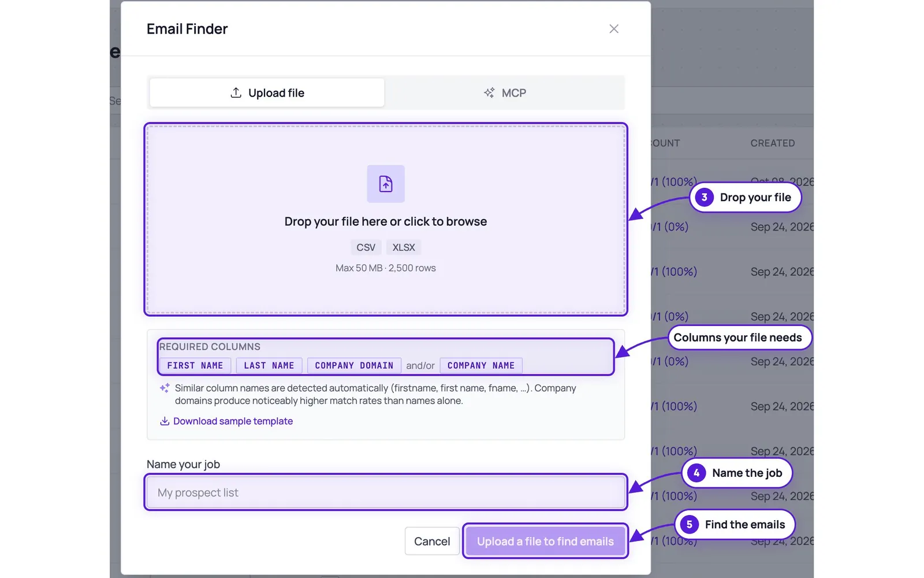
Task: Click the COMPANY DOMAIN column chip
Action: pos(354,365)
